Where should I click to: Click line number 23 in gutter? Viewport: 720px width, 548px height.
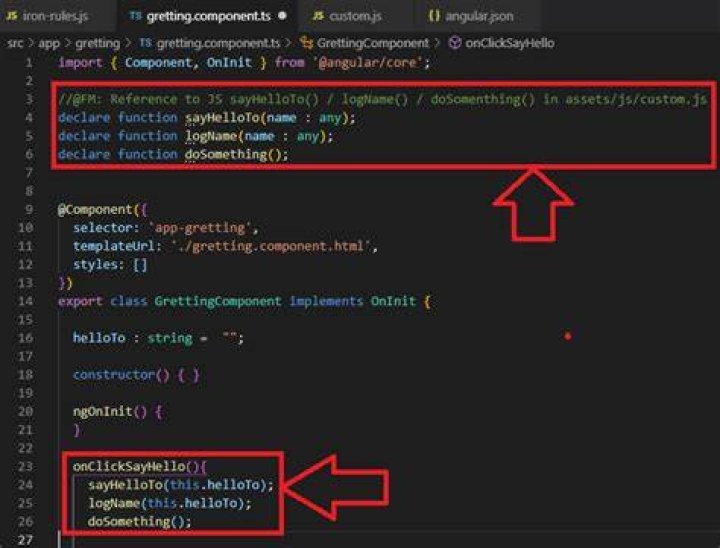tap(25, 467)
